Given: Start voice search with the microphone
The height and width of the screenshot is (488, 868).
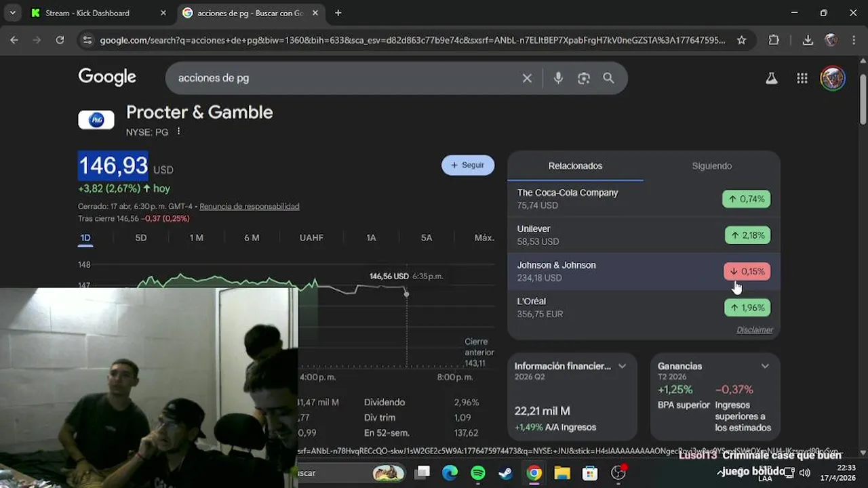Looking at the screenshot, I should pyautogui.click(x=558, y=78).
